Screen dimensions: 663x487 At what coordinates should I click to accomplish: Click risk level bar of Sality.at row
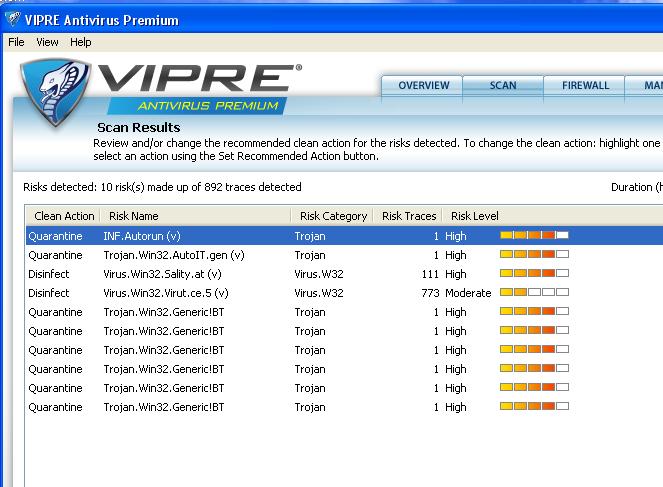[x=534, y=273]
